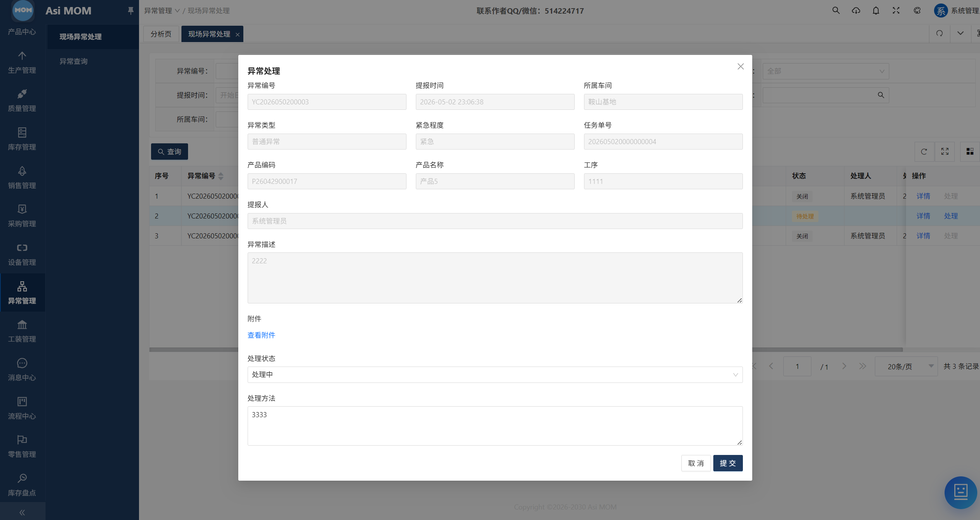
Task: Close the 异常处理 dialog
Action: click(741, 67)
